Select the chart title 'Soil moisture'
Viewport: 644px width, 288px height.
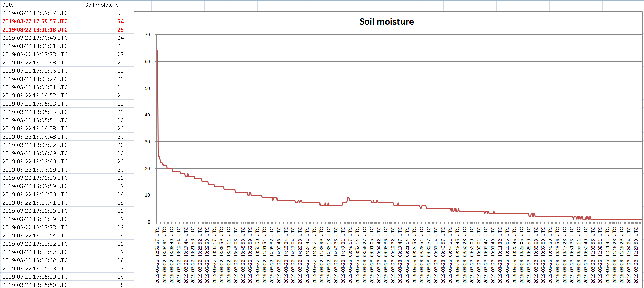[387, 22]
